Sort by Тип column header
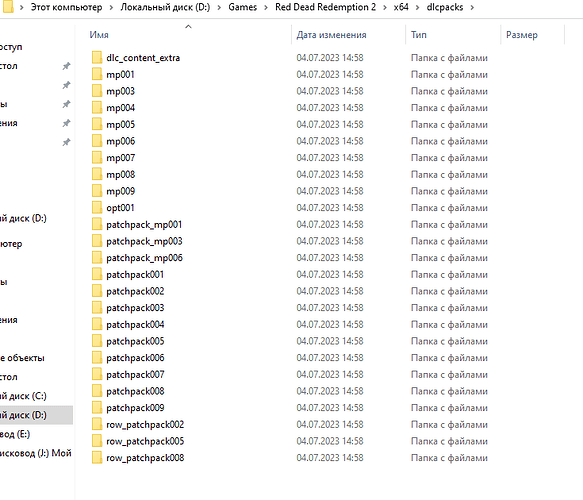 pyautogui.click(x=419, y=35)
